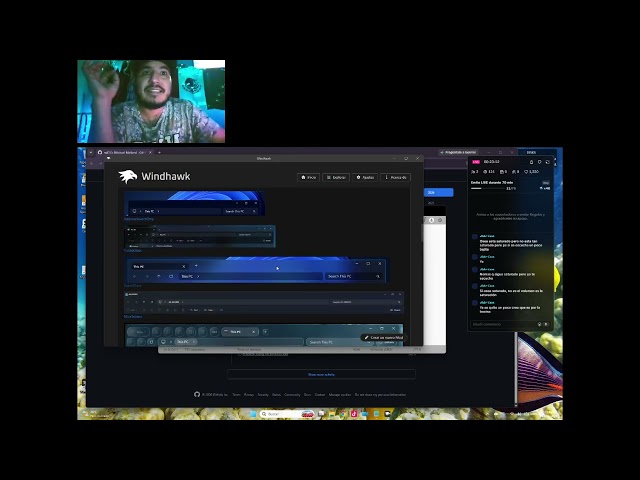Image resolution: width=640 pixels, height=480 pixels.
Task: Open the TintedGlass theme link
Action: tap(133, 251)
